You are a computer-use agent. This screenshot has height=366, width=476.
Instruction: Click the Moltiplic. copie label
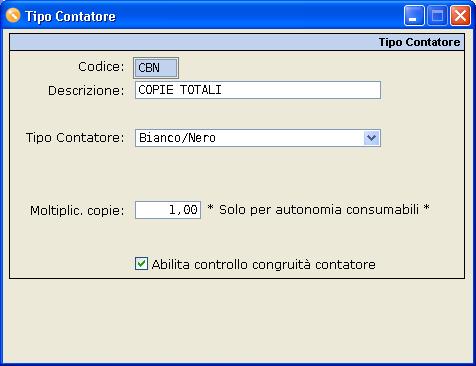(x=77, y=211)
